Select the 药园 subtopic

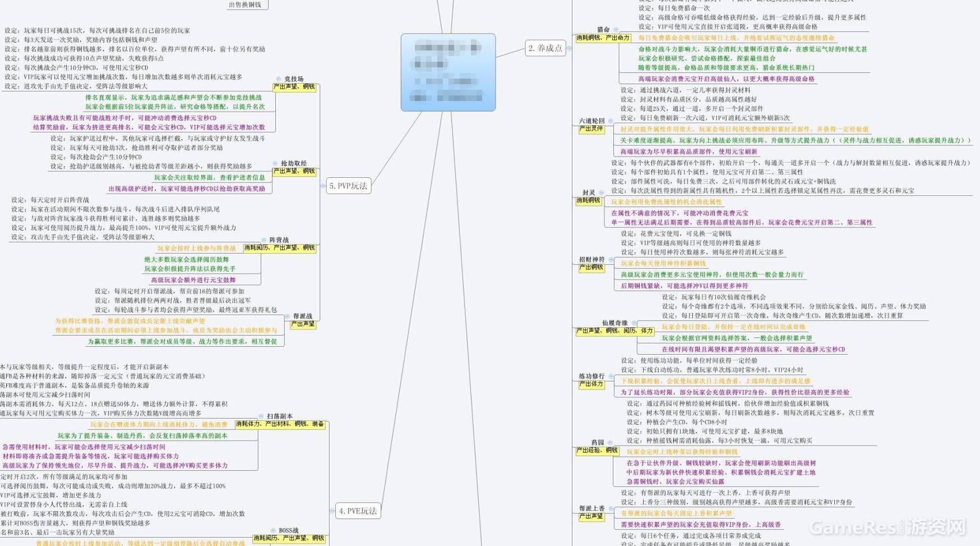point(598,442)
